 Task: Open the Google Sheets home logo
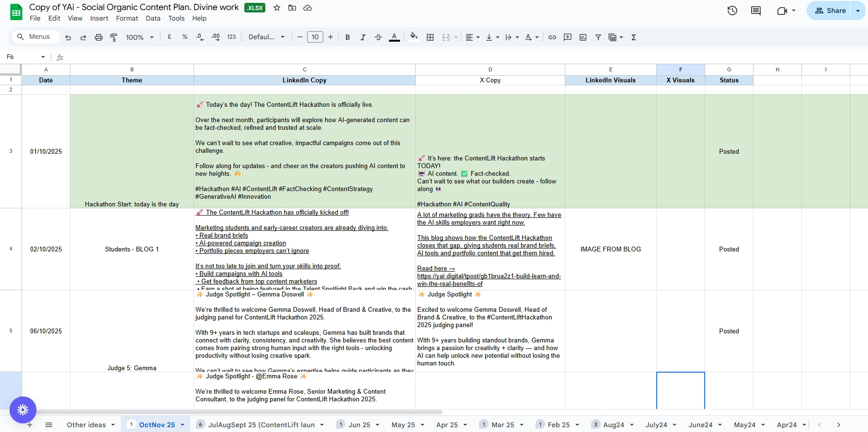[x=16, y=12]
